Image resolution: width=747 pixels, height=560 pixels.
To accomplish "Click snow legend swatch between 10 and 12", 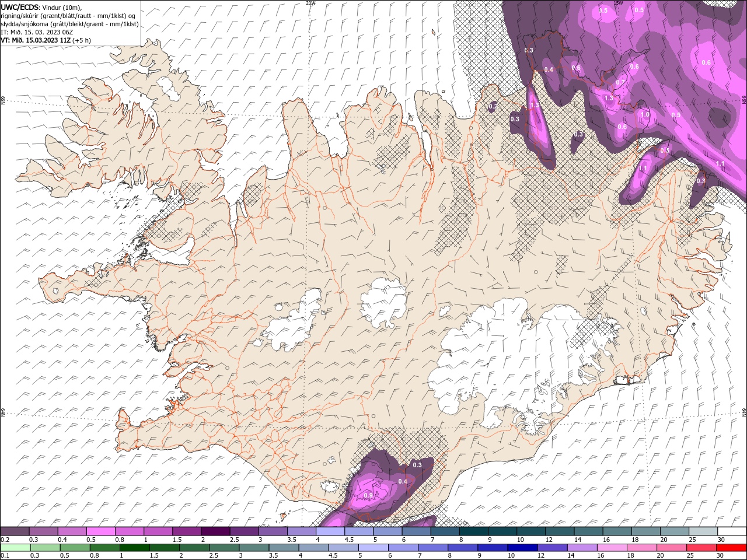I will (x=532, y=531).
